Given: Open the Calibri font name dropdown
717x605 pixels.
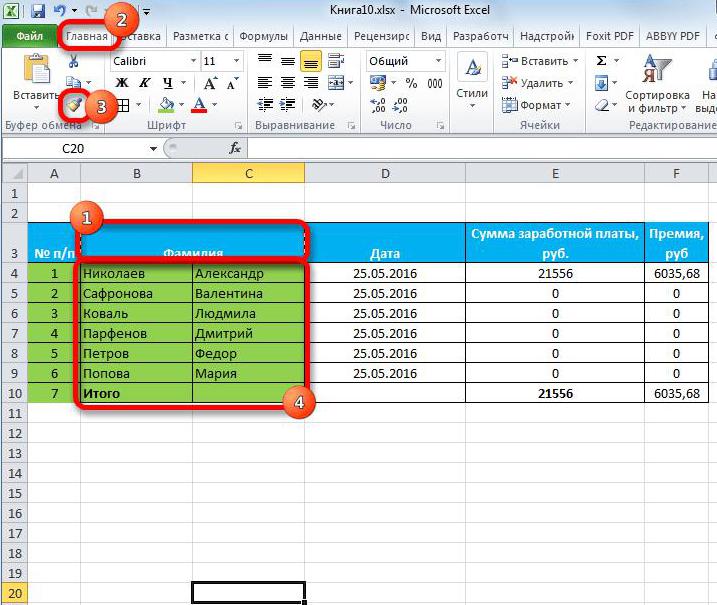Looking at the screenshot, I should click(193, 61).
